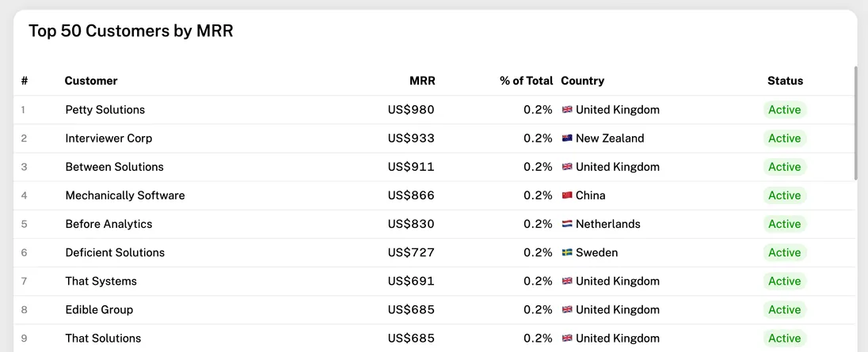Click the New Zealand flag icon
This screenshot has width=868, height=352.
[566, 138]
